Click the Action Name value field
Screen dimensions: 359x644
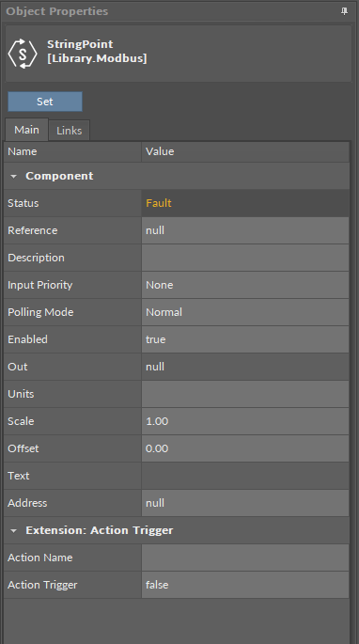click(245, 558)
